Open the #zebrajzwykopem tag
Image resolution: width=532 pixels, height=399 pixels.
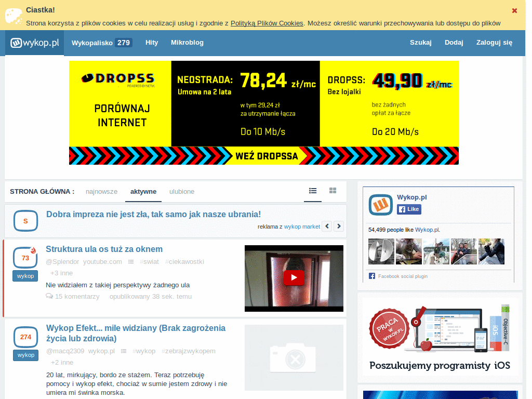188,351
